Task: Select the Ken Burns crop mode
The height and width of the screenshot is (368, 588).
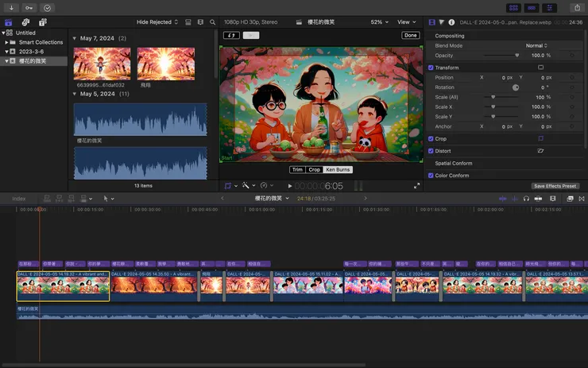Action: 338,169
